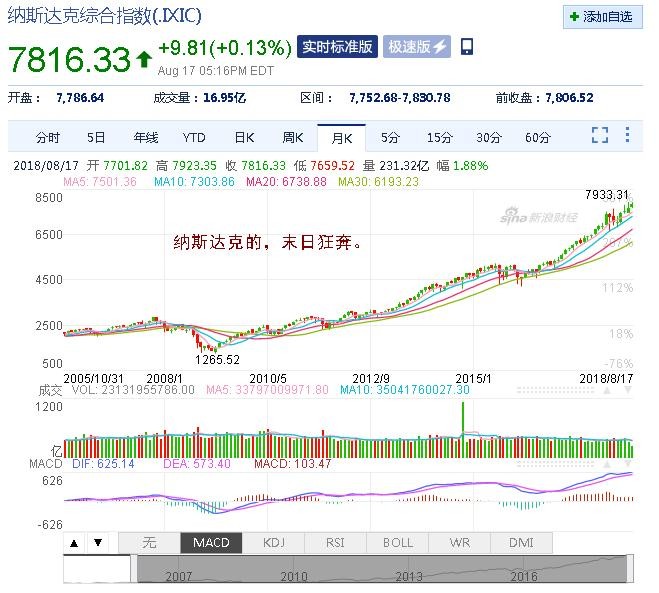Switch to the 极速版 fast version

pos(416,47)
